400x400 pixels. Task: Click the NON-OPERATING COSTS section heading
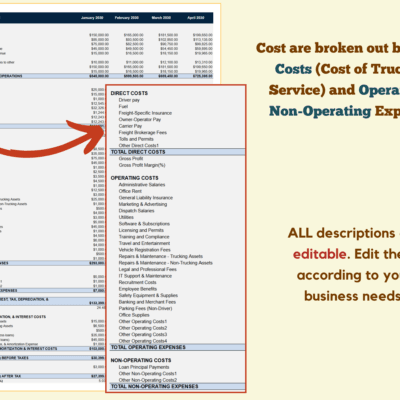pyautogui.click(x=141, y=360)
